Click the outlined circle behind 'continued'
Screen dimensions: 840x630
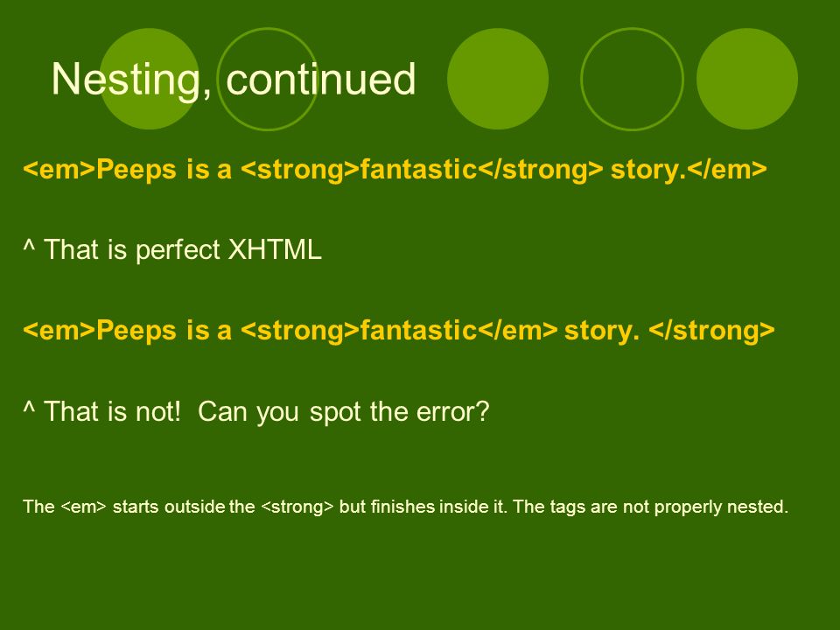pos(268,79)
